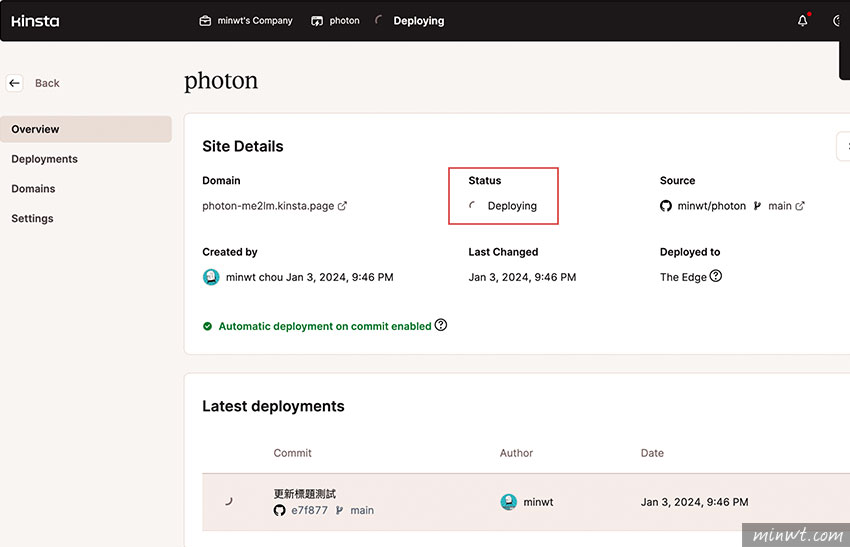This screenshot has width=850, height=547.
Task: Click deployment date Jan 3, 2024, 9:46 PM
Action: [x=694, y=502]
